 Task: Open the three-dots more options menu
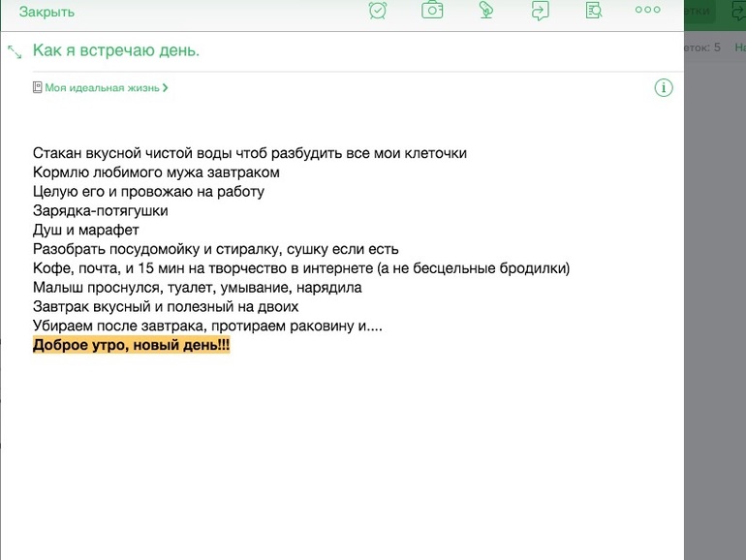[647, 11]
